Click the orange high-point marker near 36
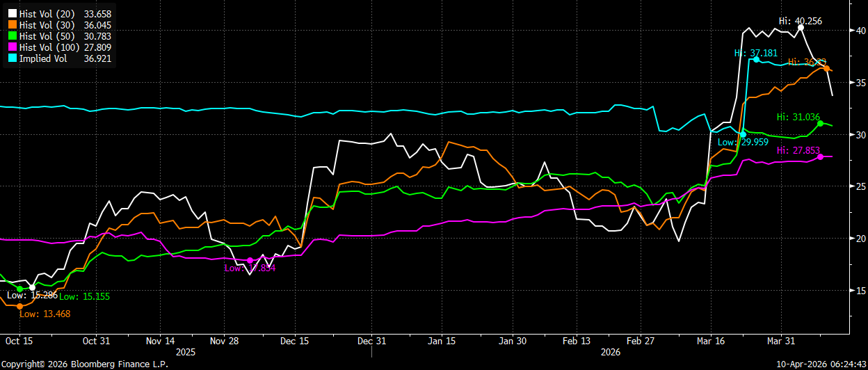This screenshot has width=868, height=370. (x=826, y=68)
